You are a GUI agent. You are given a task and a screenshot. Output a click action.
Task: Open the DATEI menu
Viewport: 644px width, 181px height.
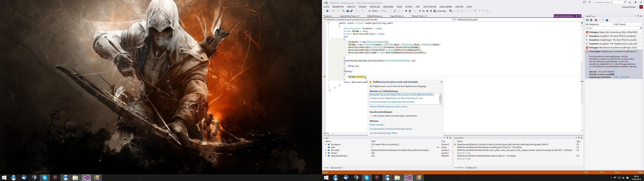pyautogui.click(x=327, y=7)
